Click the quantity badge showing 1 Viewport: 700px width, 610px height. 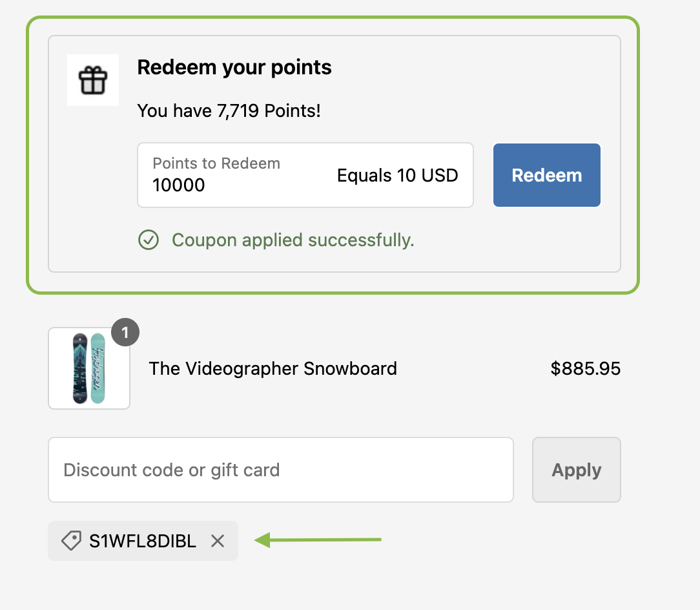(x=125, y=332)
